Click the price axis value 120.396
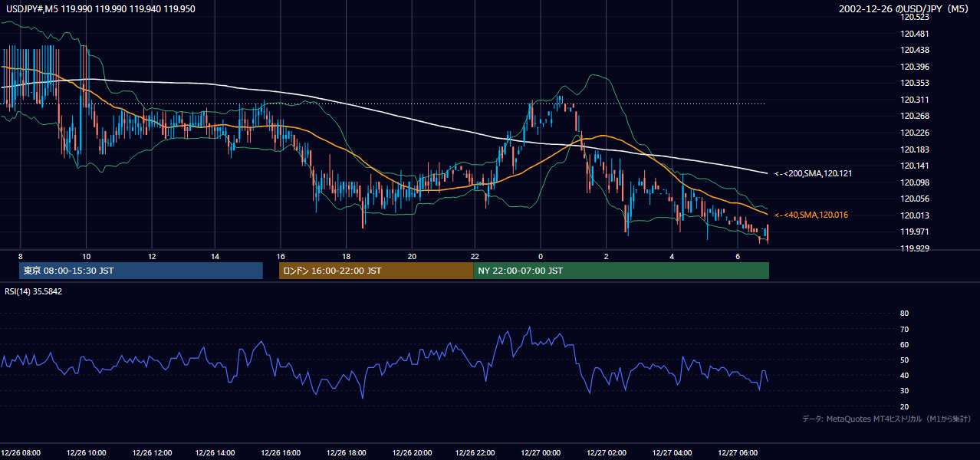Viewport: 980px width, 460px height. coord(916,67)
